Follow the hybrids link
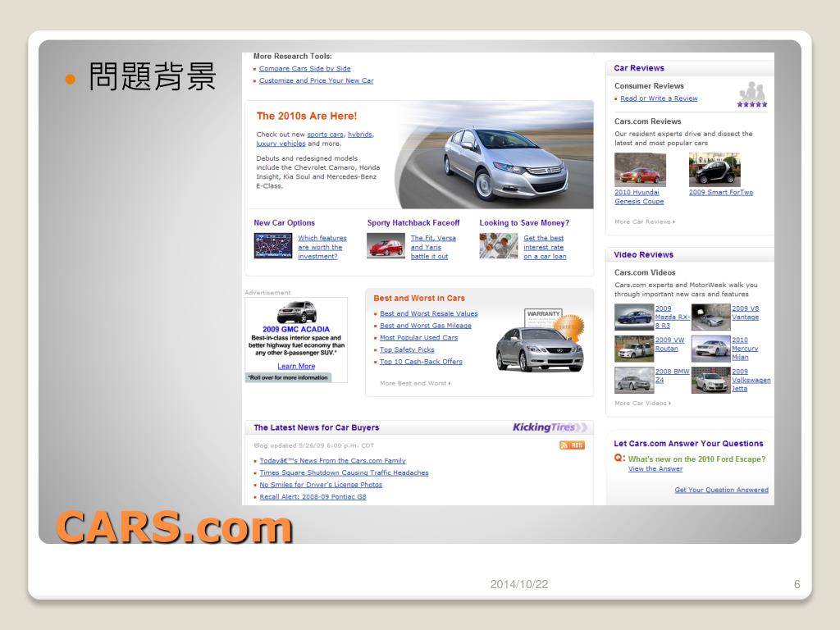Image resolution: width=840 pixels, height=630 pixels. click(x=360, y=135)
